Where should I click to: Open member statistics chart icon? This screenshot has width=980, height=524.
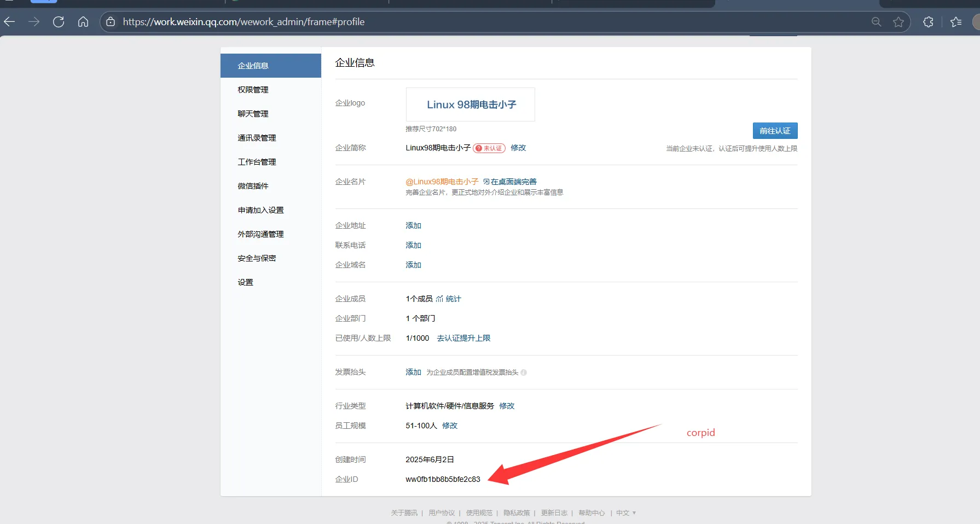point(439,299)
